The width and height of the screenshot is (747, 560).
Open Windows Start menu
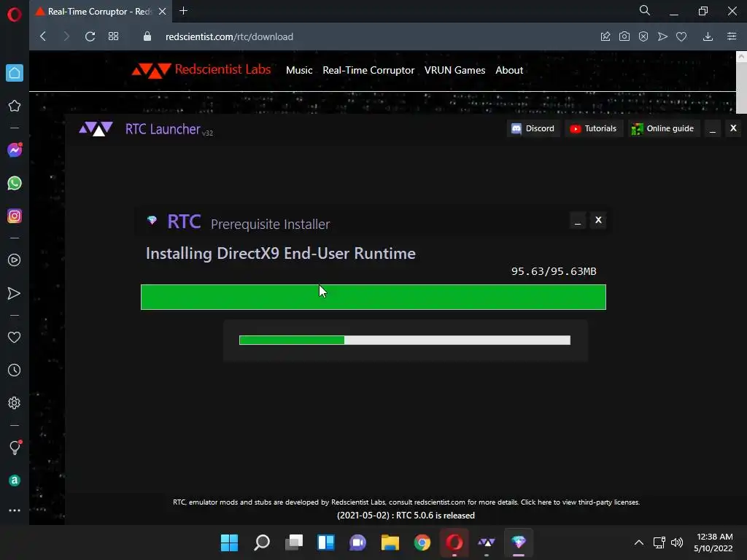[x=229, y=542]
